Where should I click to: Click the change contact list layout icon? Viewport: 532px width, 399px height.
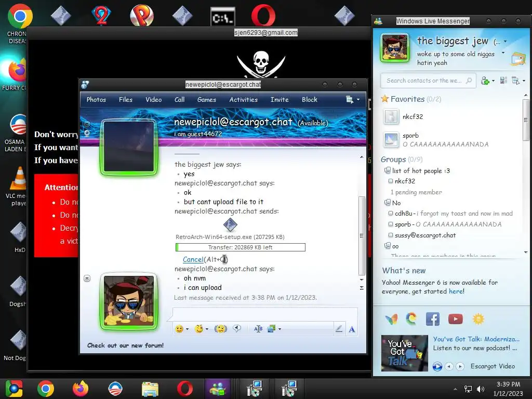point(503,81)
